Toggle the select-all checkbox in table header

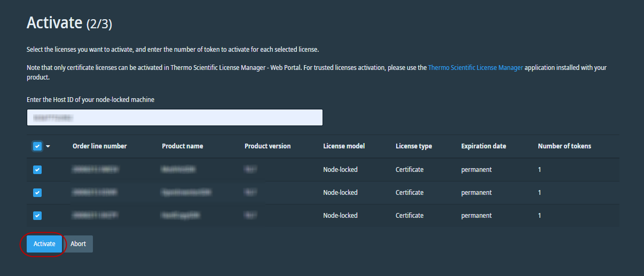coord(37,146)
